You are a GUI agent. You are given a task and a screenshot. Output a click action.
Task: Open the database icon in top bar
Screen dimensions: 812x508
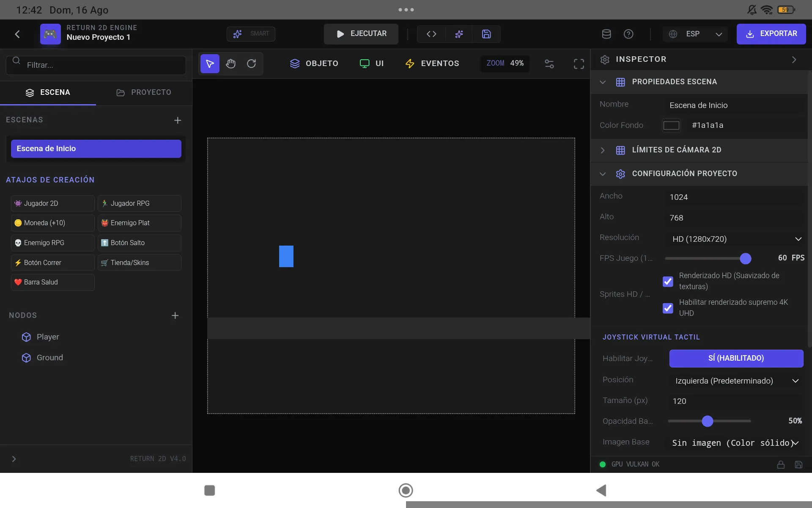click(606, 34)
